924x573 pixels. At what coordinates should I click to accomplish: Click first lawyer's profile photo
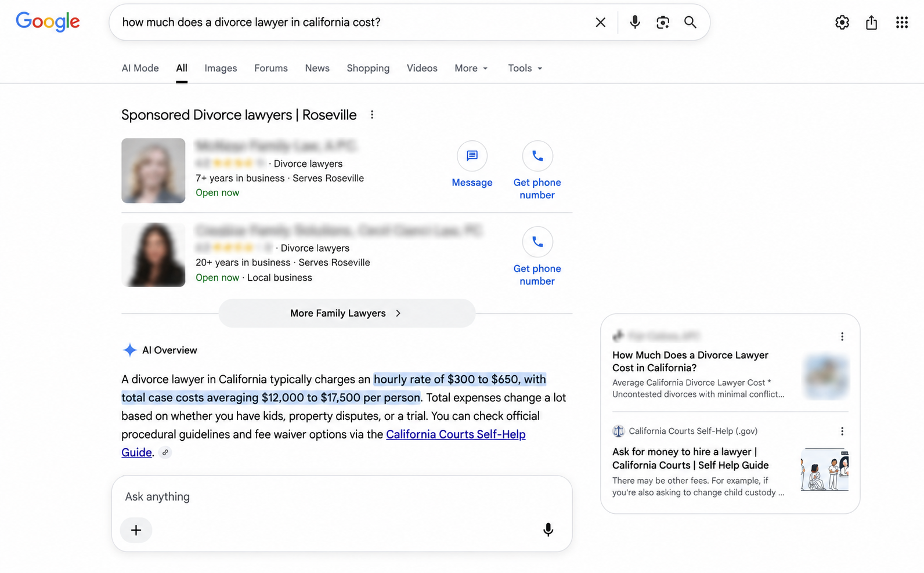point(153,171)
